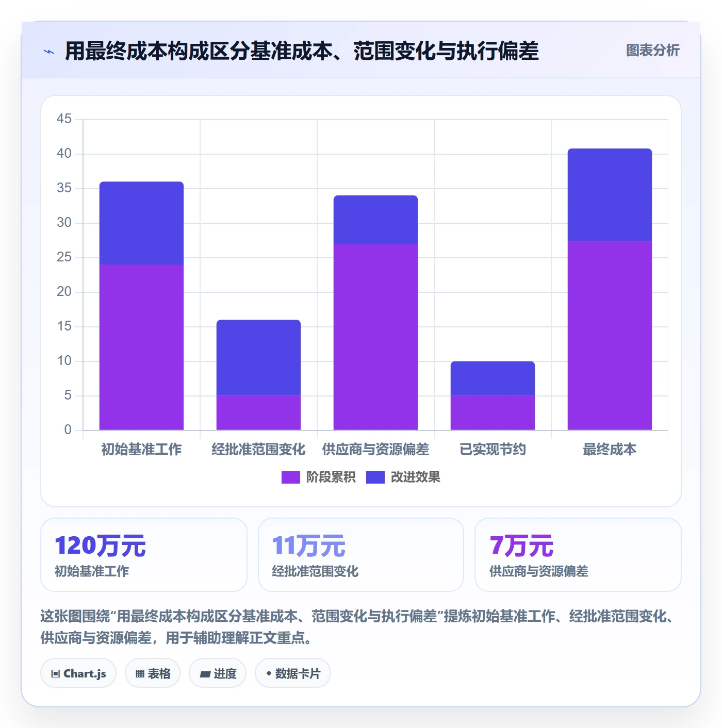Click the blue segment of 经批准范围变化 bar
The width and height of the screenshot is (722, 728).
click(258, 358)
